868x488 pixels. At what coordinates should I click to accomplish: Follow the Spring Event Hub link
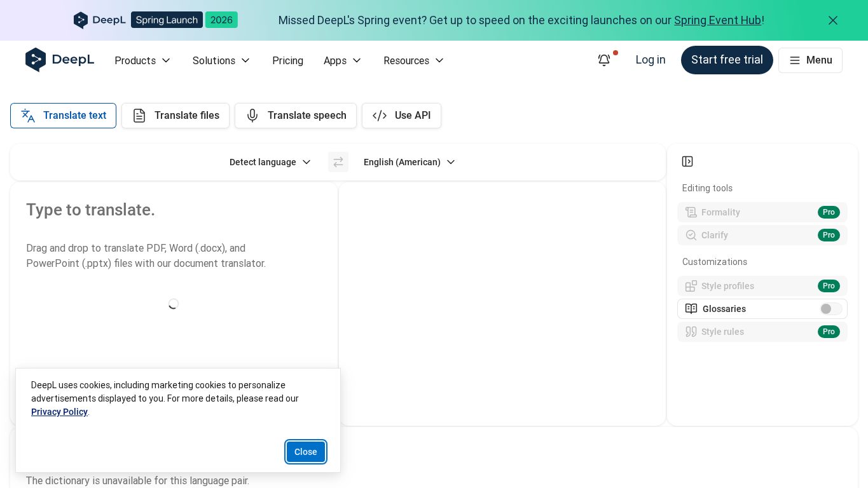[717, 20]
